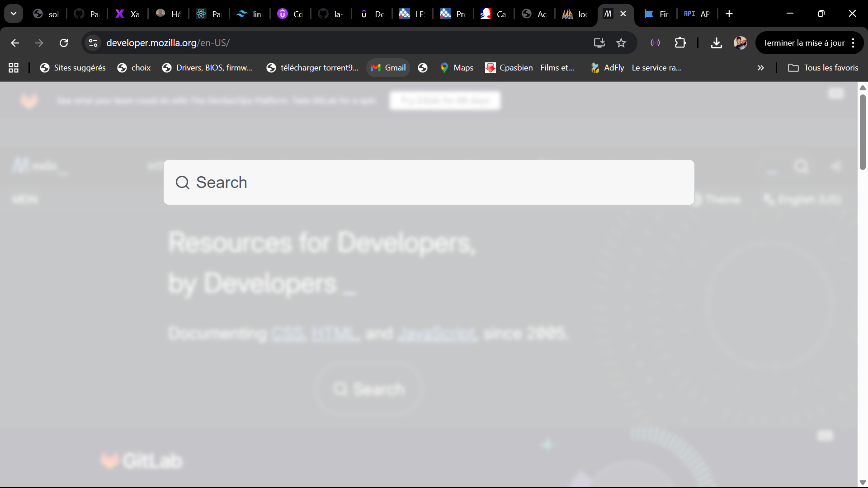Switch to the API tab
Viewport: 868px width, 488px height.
697,14
